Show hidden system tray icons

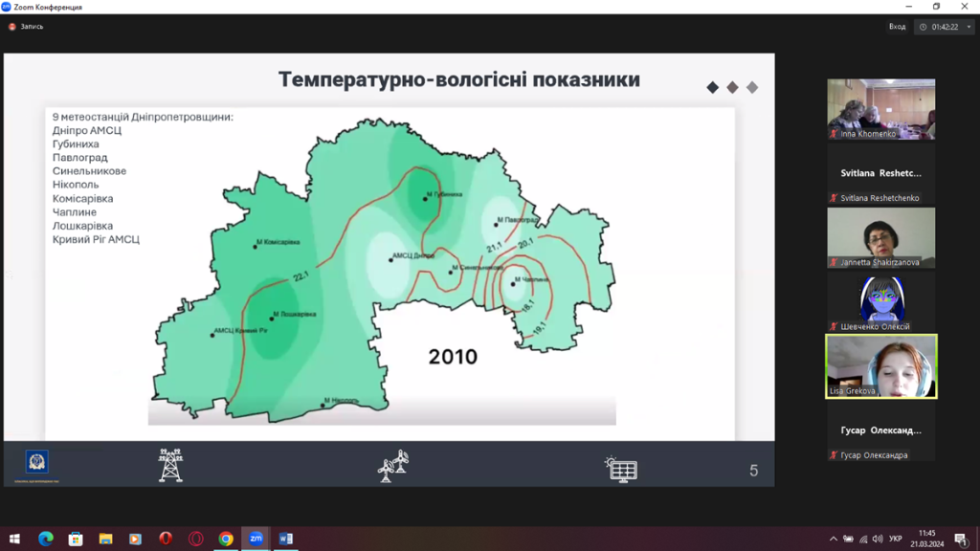coord(834,539)
